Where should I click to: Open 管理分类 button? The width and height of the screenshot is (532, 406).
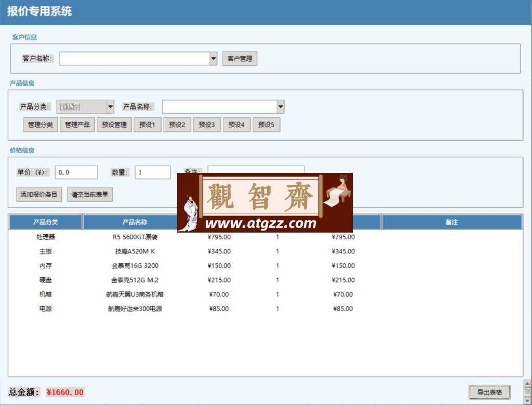41,125
